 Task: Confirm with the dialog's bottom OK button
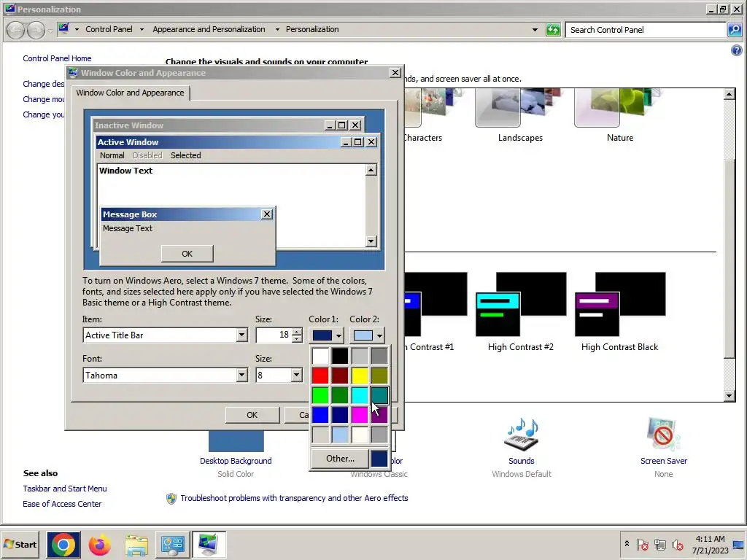252,415
